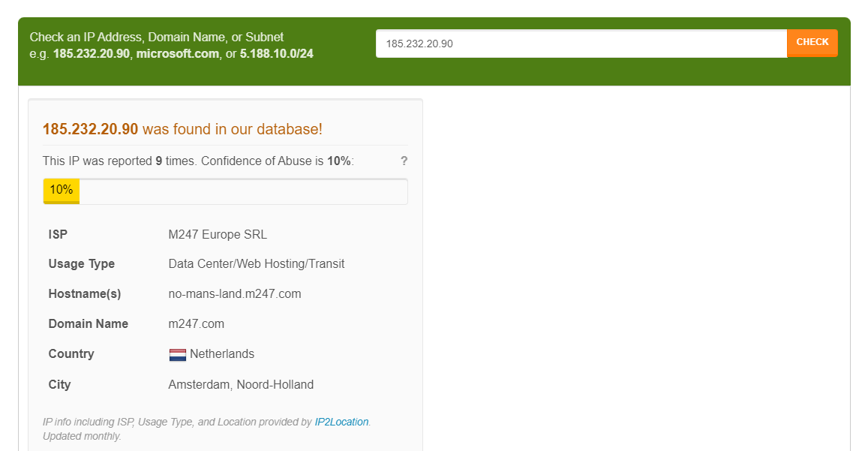The image size is (868, 451).
Task: Click the Netherlands flag icon
Action: [x=178, y=355]
